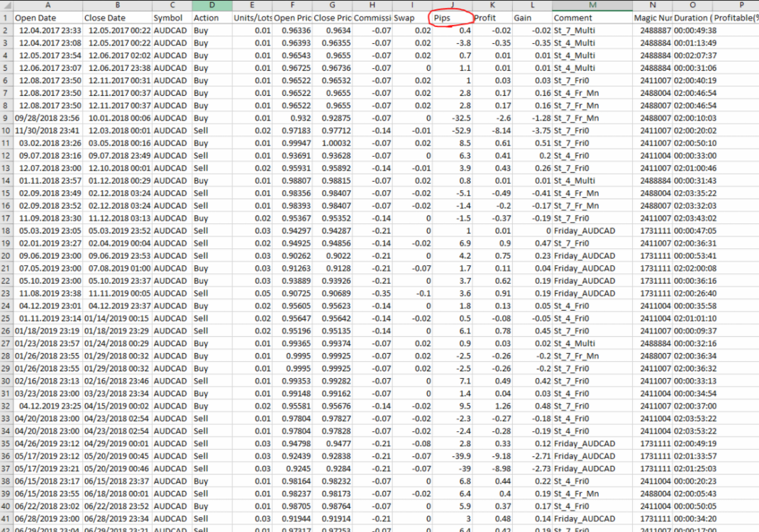The height and width of the screenshot is (532, 759).
Task: Click pips value '9.5'
Action: pyautogui.click(x=465, y=406)
